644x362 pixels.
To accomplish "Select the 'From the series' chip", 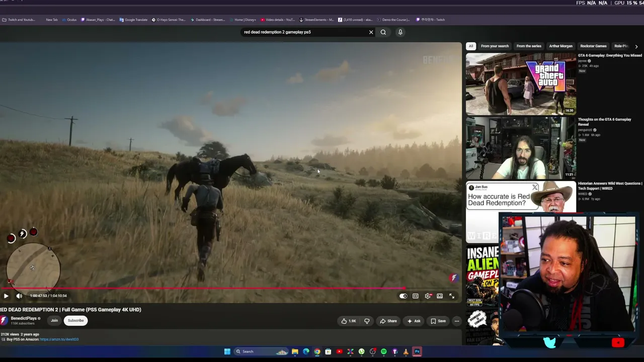I will tap(529, 46).
